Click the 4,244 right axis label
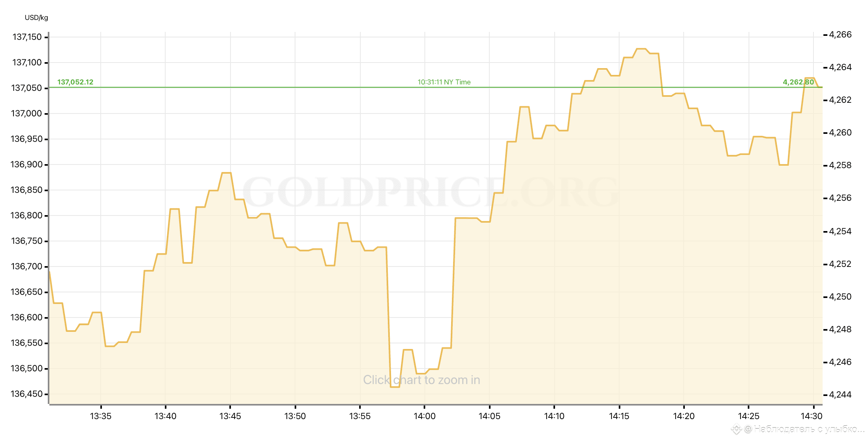Viewport: 868px width, 439px height. click(x=840, y=395)
